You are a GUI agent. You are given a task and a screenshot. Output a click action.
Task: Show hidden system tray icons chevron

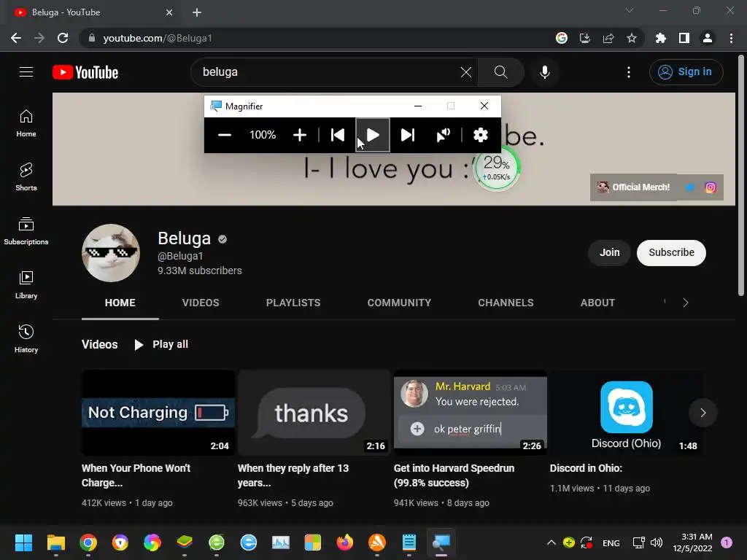tap(551, 542)
